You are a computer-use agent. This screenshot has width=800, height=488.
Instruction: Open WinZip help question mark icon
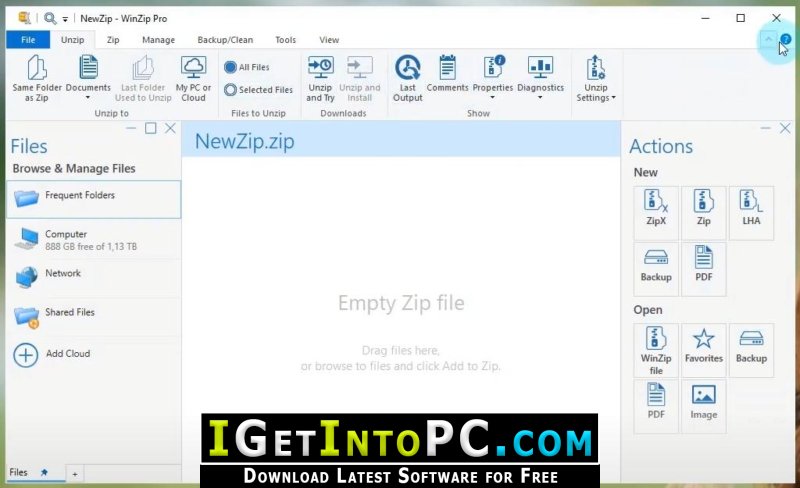coord(786,39)
